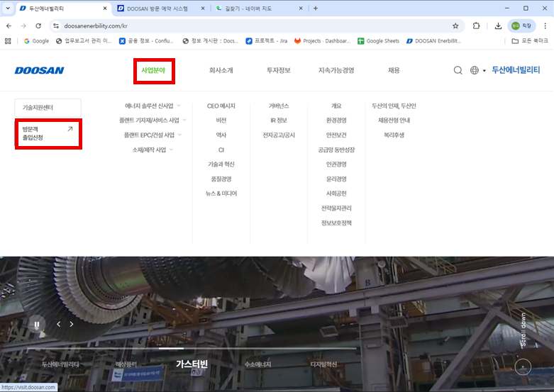Open the 회사소개 menu
The image size is (554, 392).
pos(221,70)
